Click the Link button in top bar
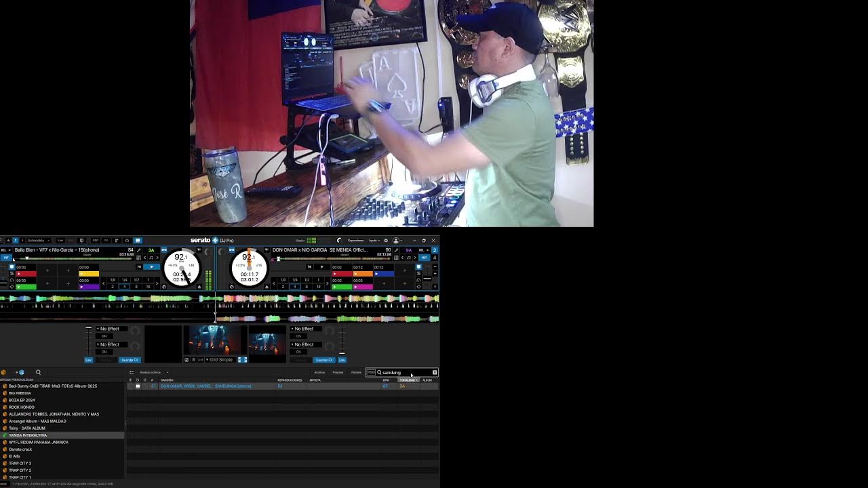 point(60,241)
